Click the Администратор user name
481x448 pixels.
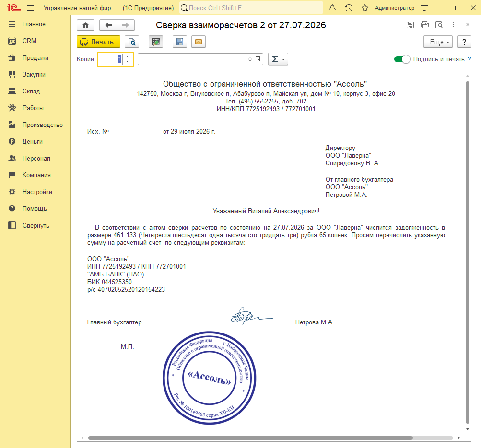coord(395,8)
